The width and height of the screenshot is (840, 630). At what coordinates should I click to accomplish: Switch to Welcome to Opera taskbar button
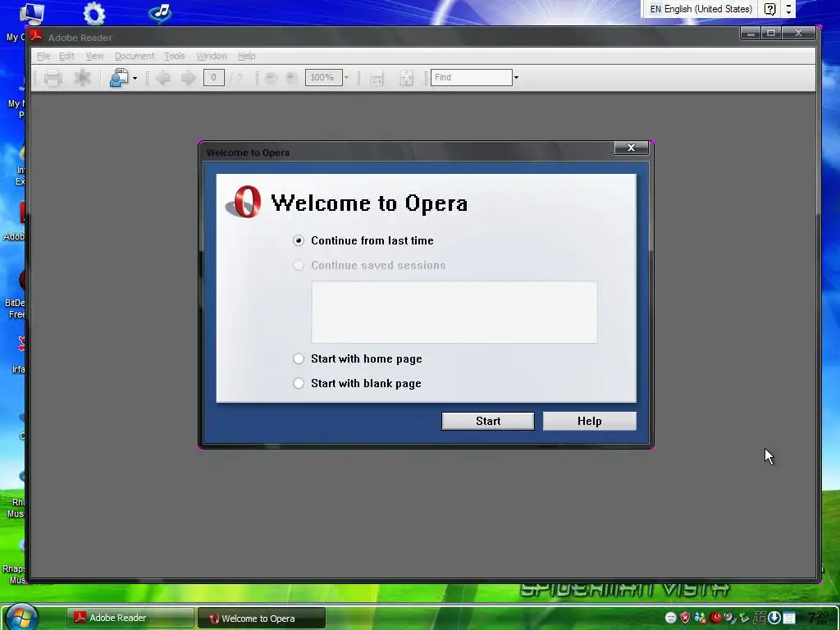click(x=262, y=618)
